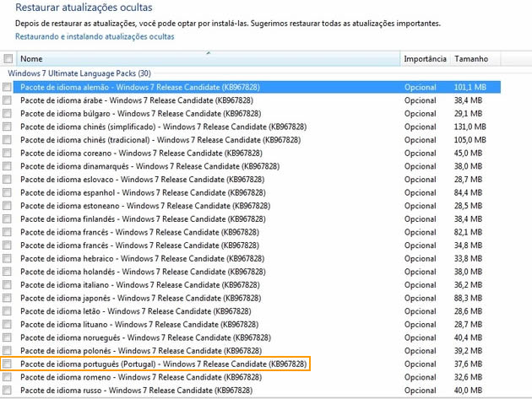Viewport: 532px width, 399px height.
Task: Select Pacote de idioma búlgaro row text
Action: coord(141,114)
